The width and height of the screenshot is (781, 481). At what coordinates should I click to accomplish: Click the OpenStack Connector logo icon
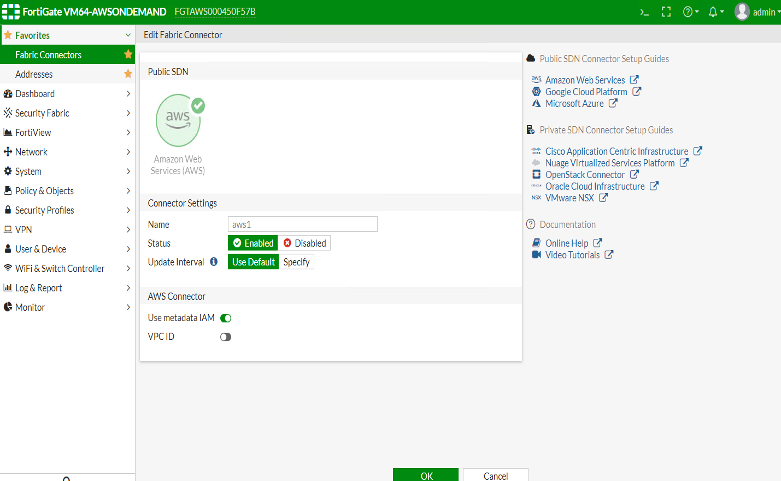click(x=536, y=174)
